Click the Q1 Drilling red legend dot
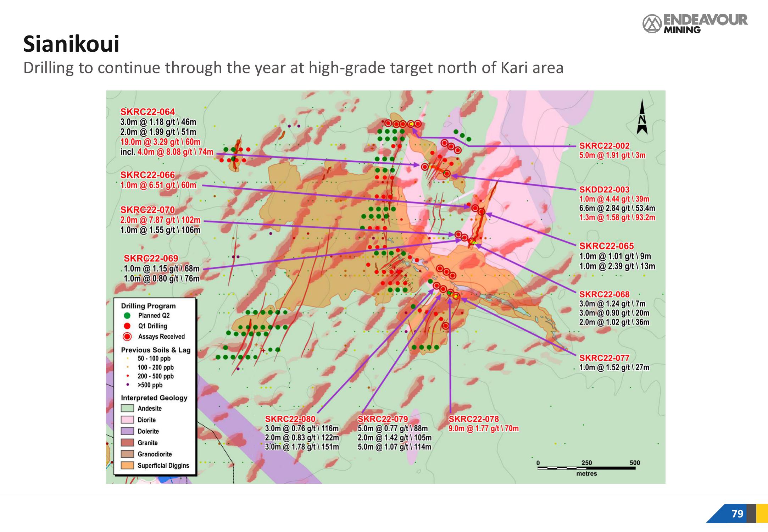 127,326
